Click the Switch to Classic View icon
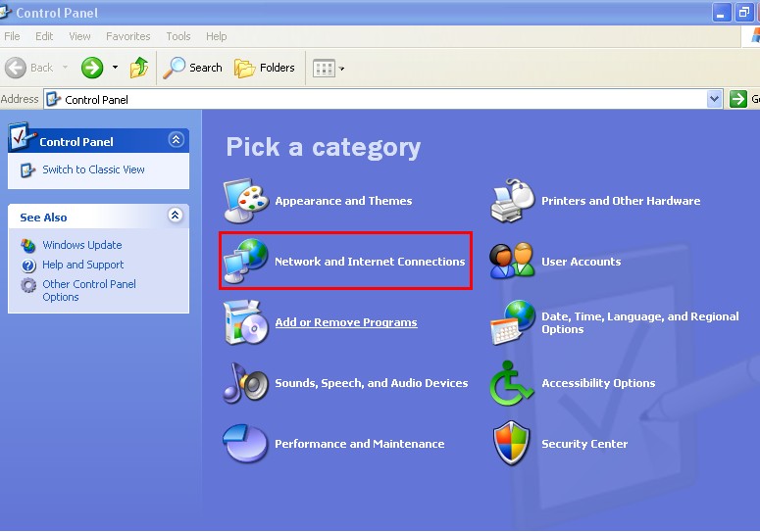The height and width of the screenshot is (532, 760). [x=27, y=170]
